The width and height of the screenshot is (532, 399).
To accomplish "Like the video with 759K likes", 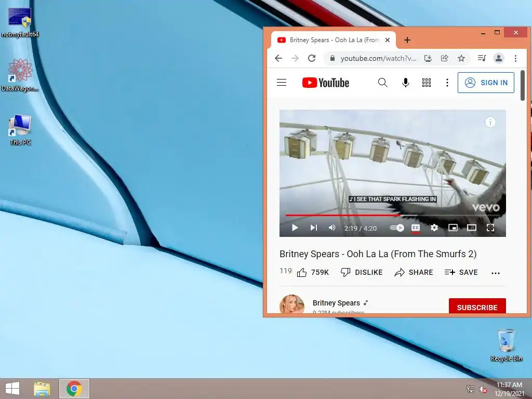I will (x=312, y=272).
